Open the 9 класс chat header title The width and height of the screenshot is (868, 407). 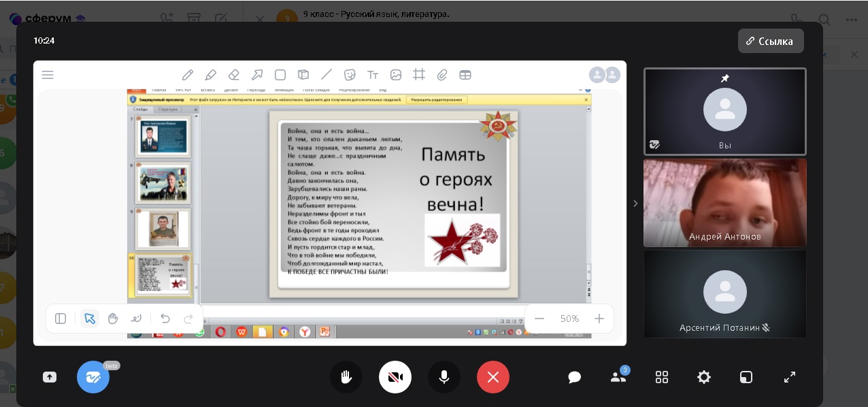375,14
